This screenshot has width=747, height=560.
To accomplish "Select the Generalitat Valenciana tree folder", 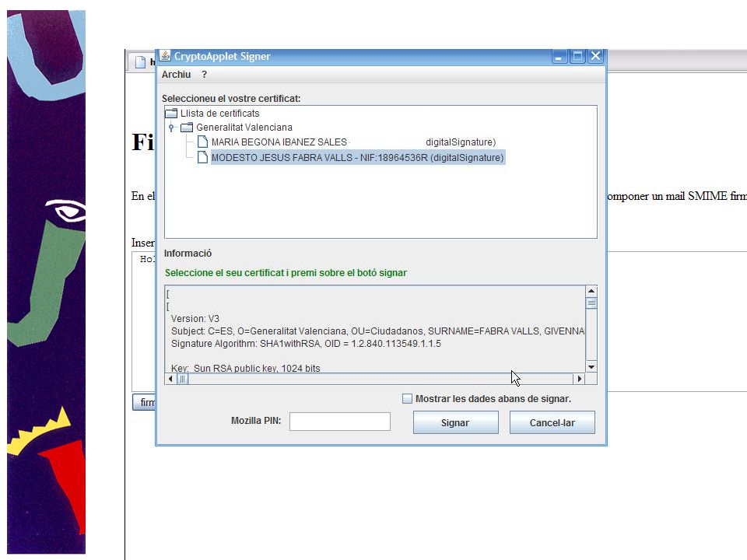I will [244, 127].
